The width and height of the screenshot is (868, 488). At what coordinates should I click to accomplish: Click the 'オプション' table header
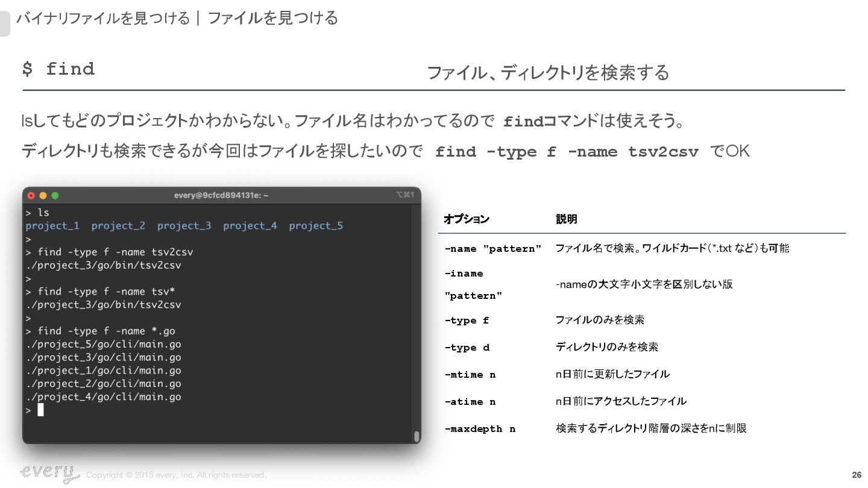pos(467,219)
